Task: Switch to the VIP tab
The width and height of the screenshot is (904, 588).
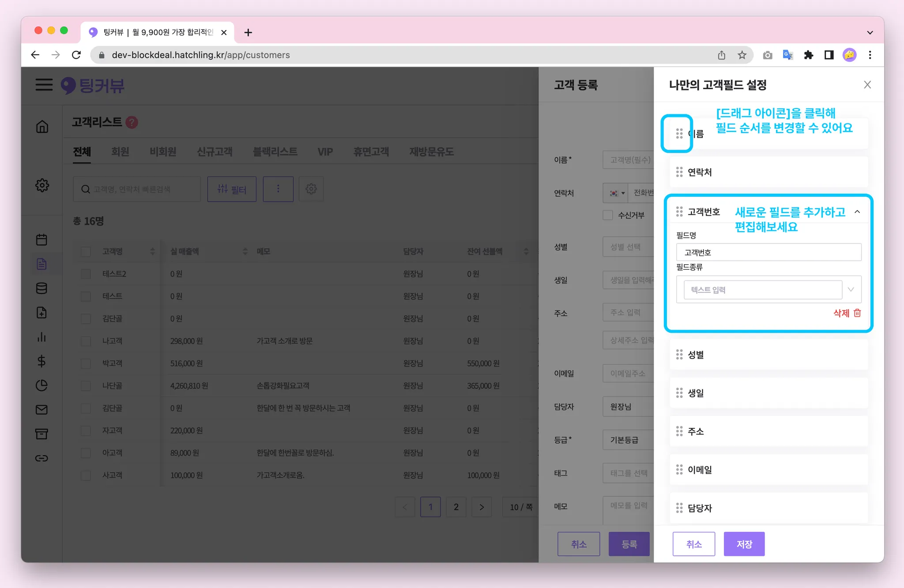Action: coord(325,152)
